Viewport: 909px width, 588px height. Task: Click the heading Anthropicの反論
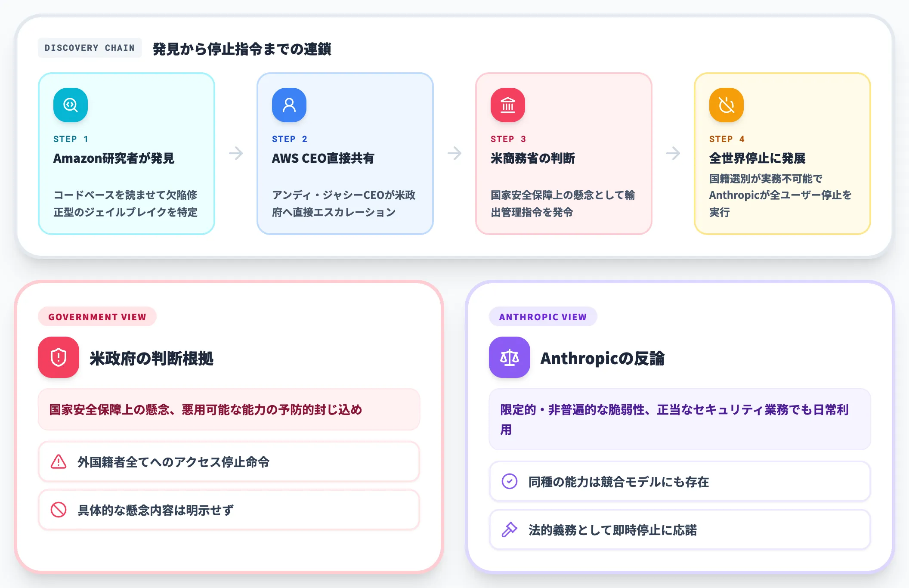[x=603, y=358]
